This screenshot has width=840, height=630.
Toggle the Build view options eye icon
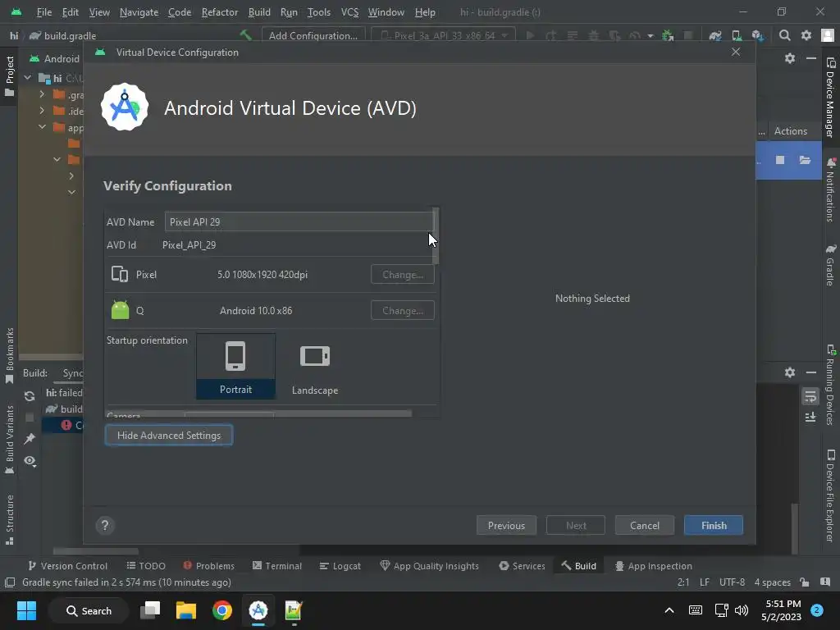tap(30, 461)
